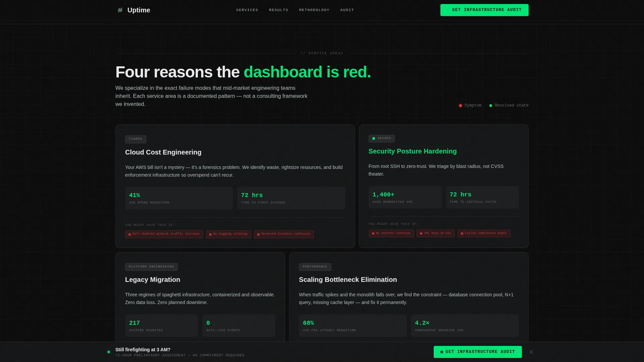
Task: Open the Uptime brand home link
Action: (133, 10)
